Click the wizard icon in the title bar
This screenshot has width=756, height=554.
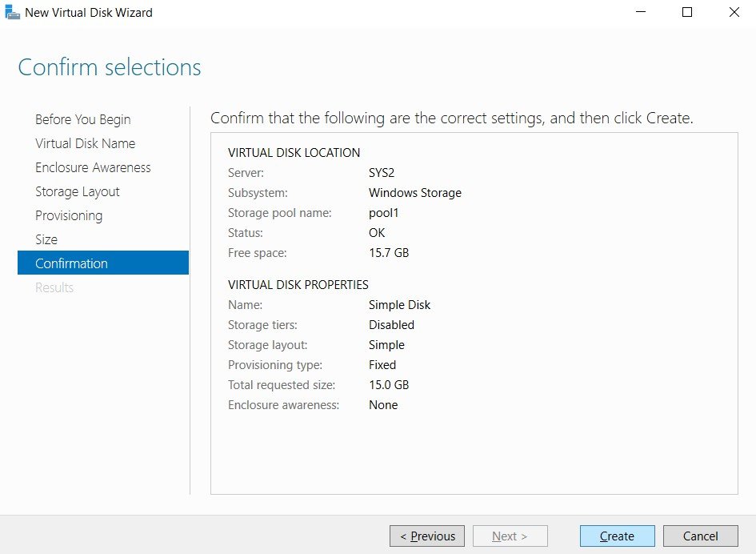click(12, 12)
